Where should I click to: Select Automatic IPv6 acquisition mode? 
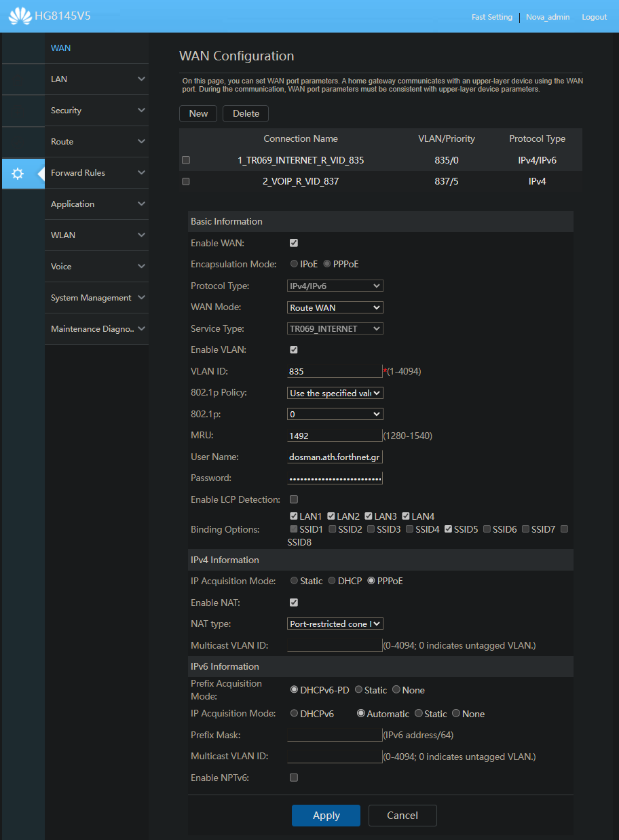(361, 714)
